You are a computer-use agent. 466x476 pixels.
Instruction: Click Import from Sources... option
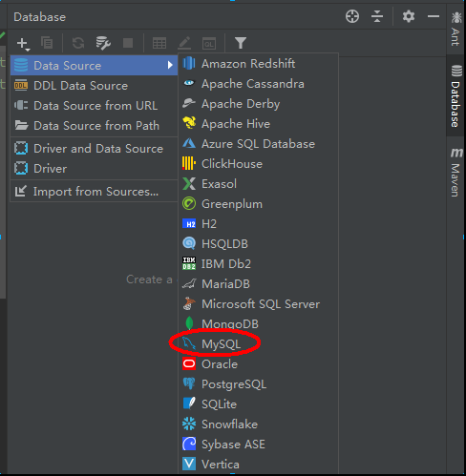(94, 192)
